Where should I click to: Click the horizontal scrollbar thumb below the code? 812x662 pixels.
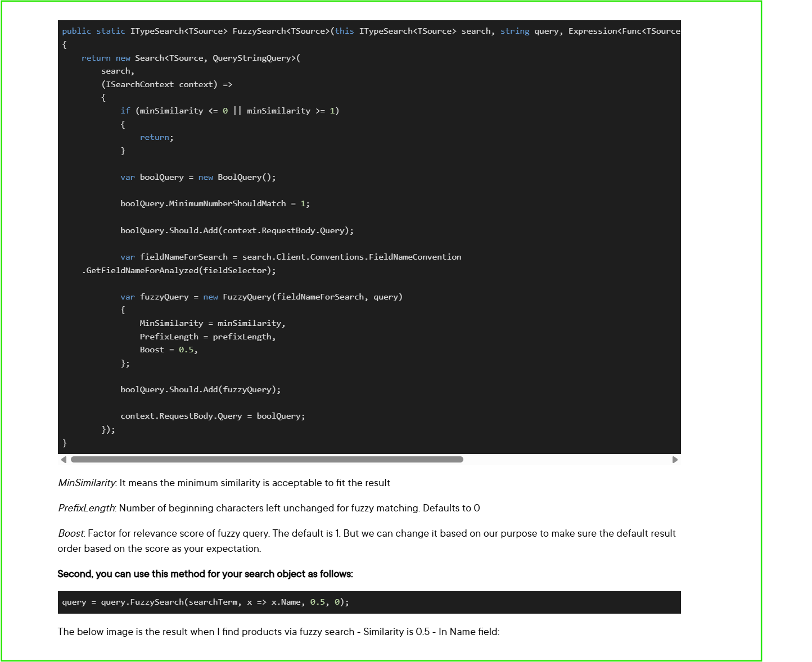267,460
